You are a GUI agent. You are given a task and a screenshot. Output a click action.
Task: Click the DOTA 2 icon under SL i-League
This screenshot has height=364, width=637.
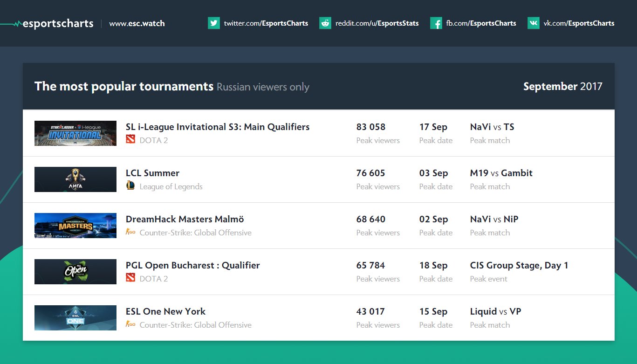tap(130, 139)
